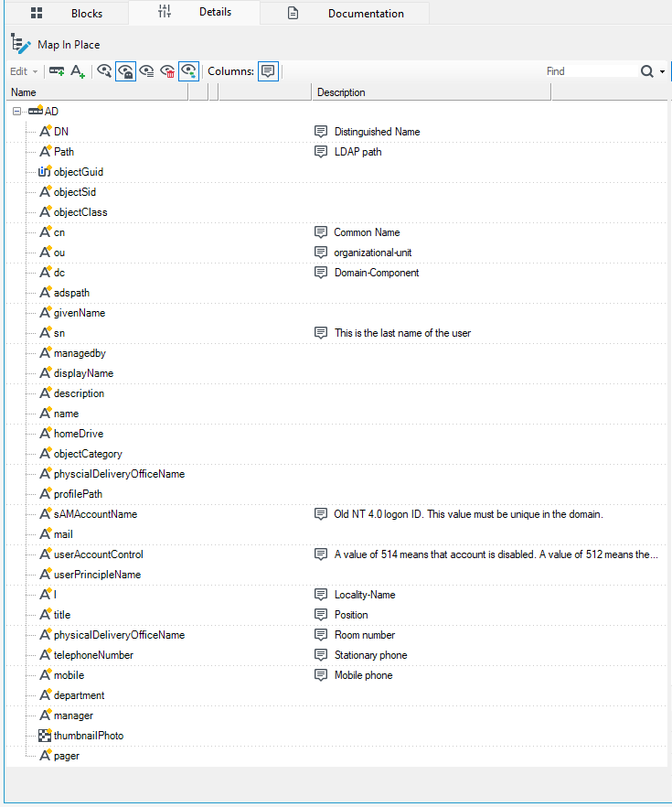
Task: Click the eye icon with list lines
Action: [146, 71]
